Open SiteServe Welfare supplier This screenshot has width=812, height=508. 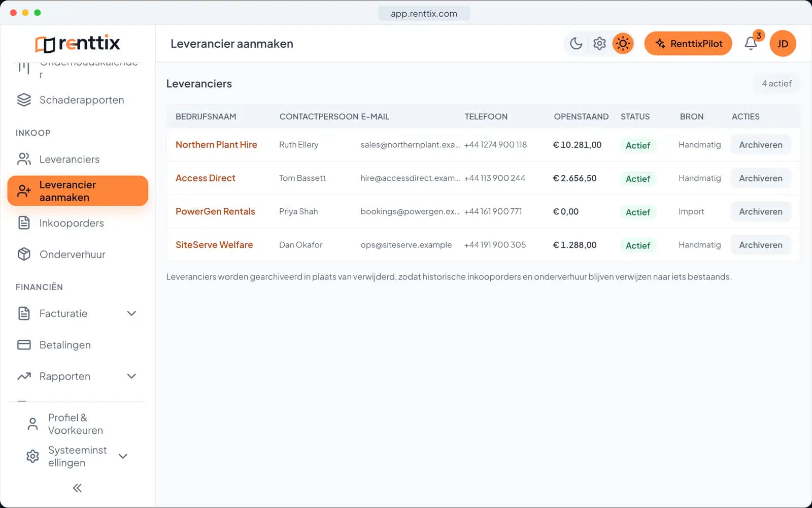click(214, 245)
